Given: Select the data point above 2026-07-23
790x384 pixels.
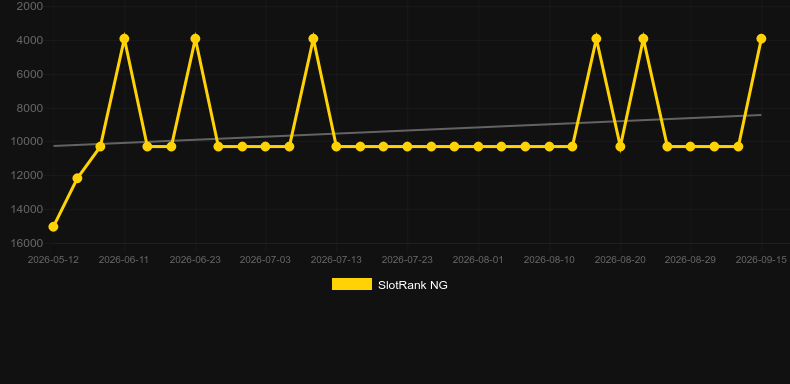Looking at the screenshot, I should tap(407, 147).
